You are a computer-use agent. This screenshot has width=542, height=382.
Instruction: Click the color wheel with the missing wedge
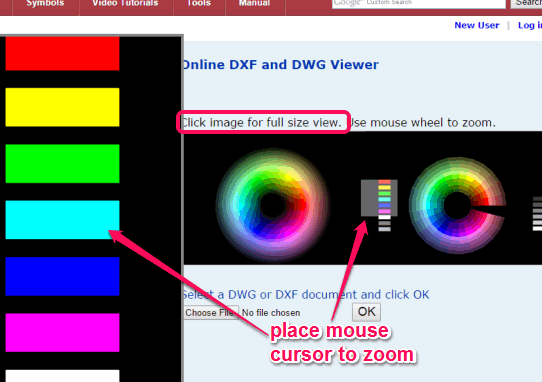[x=457, y=205]
